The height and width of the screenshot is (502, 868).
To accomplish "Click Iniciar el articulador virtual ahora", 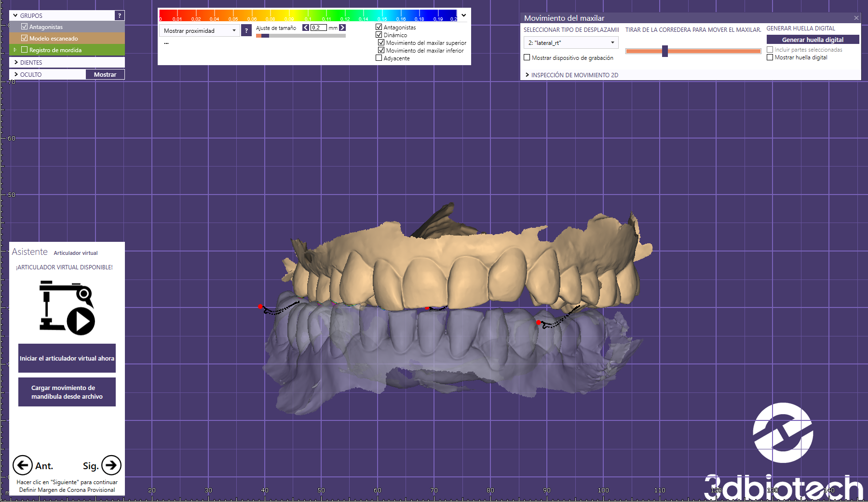I will click(x=67, y=358).
